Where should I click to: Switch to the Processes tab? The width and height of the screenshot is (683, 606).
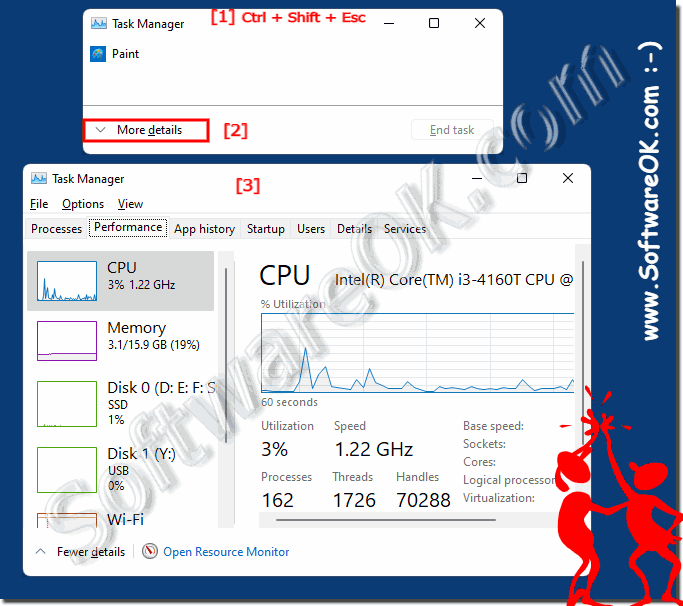click(x=56, y=229)
